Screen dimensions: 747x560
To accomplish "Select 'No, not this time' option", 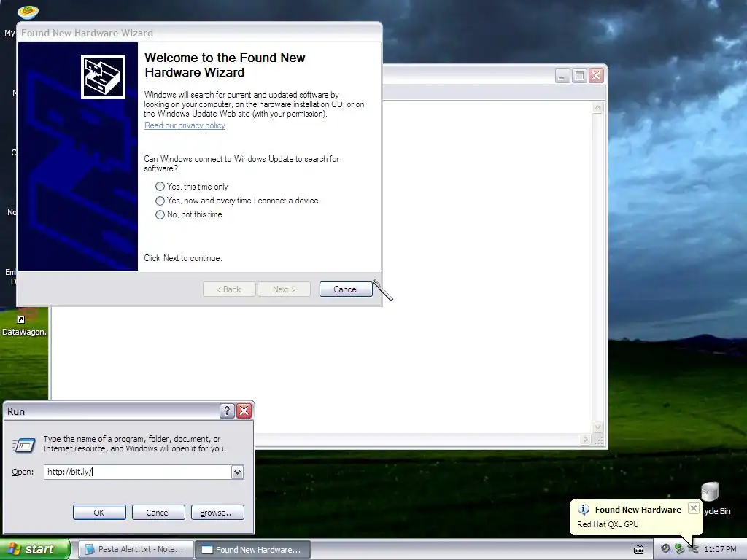I will tap(189, 214).
